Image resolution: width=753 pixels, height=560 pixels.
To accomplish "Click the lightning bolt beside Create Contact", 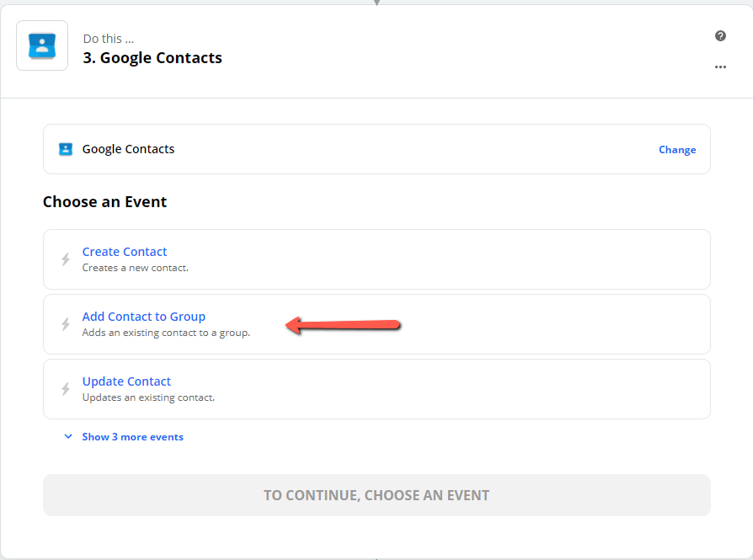I will [66, 259].
